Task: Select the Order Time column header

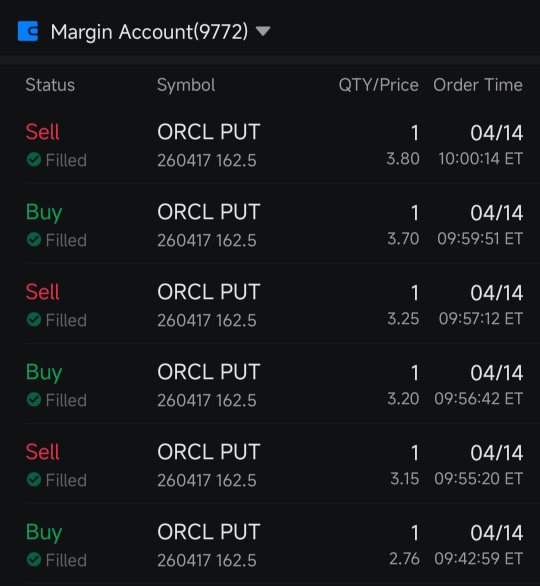Action: tap(478, 85)
